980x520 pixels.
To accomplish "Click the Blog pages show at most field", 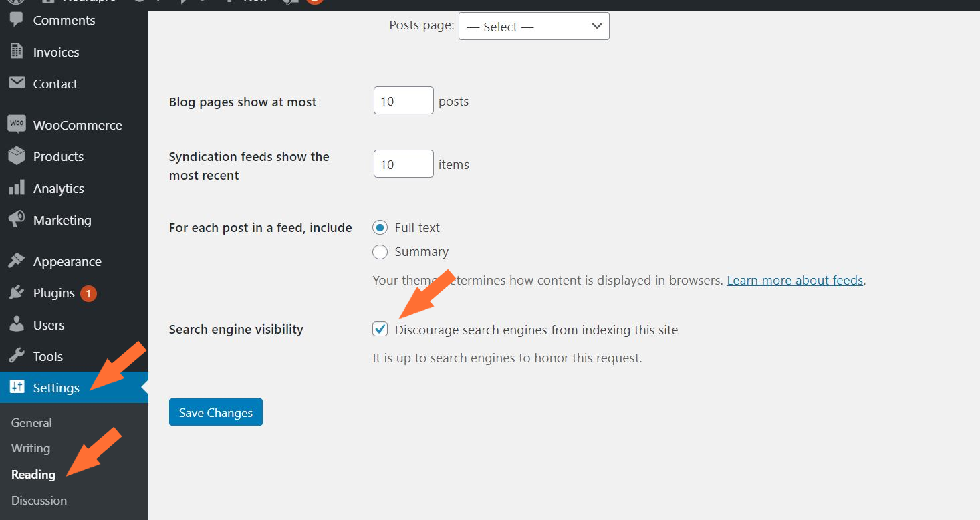I will (403, 100).
